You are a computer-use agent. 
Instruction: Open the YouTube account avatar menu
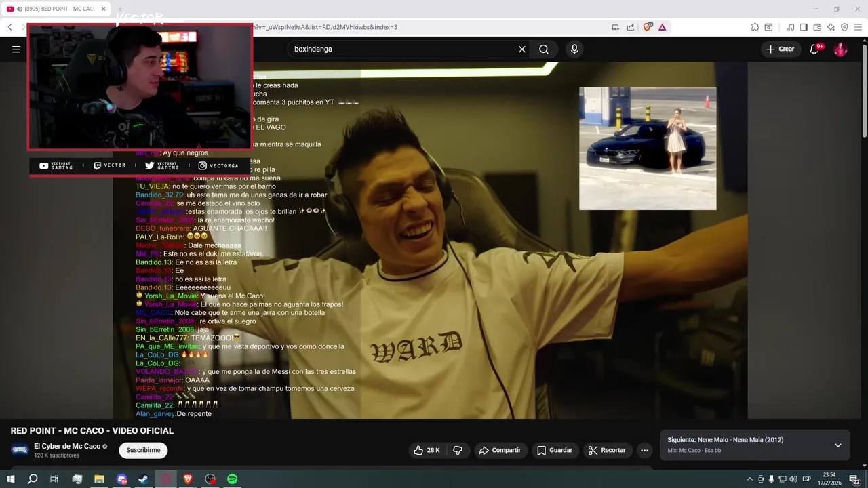840,49
